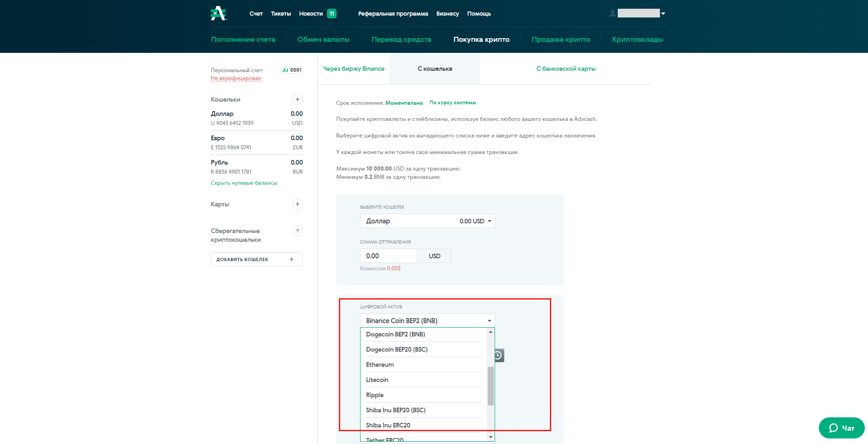Select Ethereum from the asset list
868x444 pixels.
pyautogui.click(x=380, y=364)
